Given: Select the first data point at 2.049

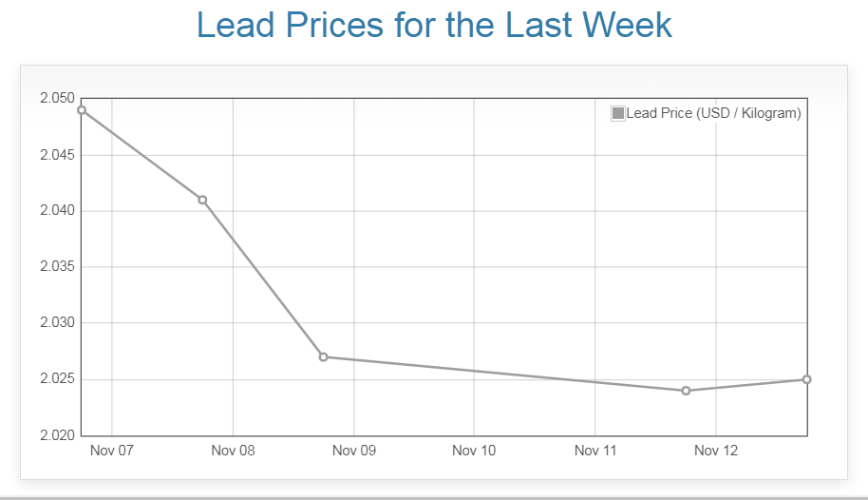Looking at the screenshot, I should (82, 110).
